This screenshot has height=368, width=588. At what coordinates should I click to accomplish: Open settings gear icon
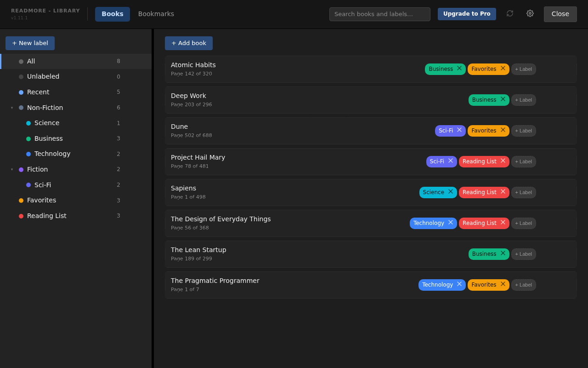[x=530, y=14]
